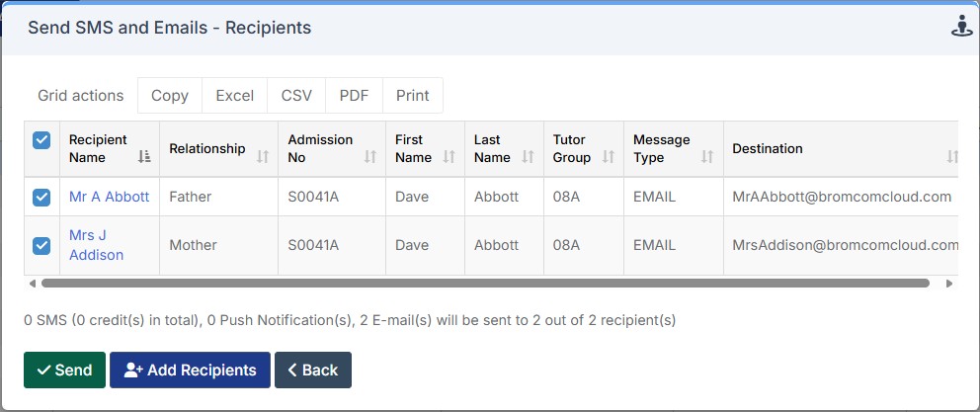The height and width of the screenshot is (412, 980).
Task: Sort by Last Name column arrows
Action: point(528,157)
